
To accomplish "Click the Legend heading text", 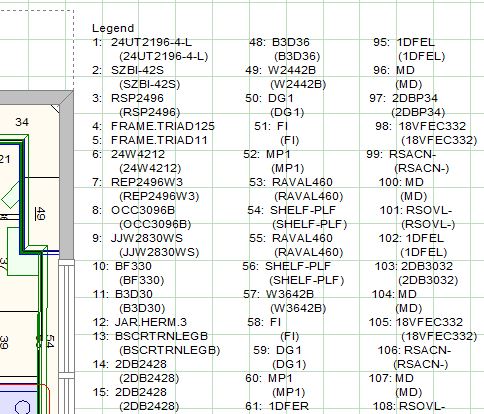I will 113,28.
